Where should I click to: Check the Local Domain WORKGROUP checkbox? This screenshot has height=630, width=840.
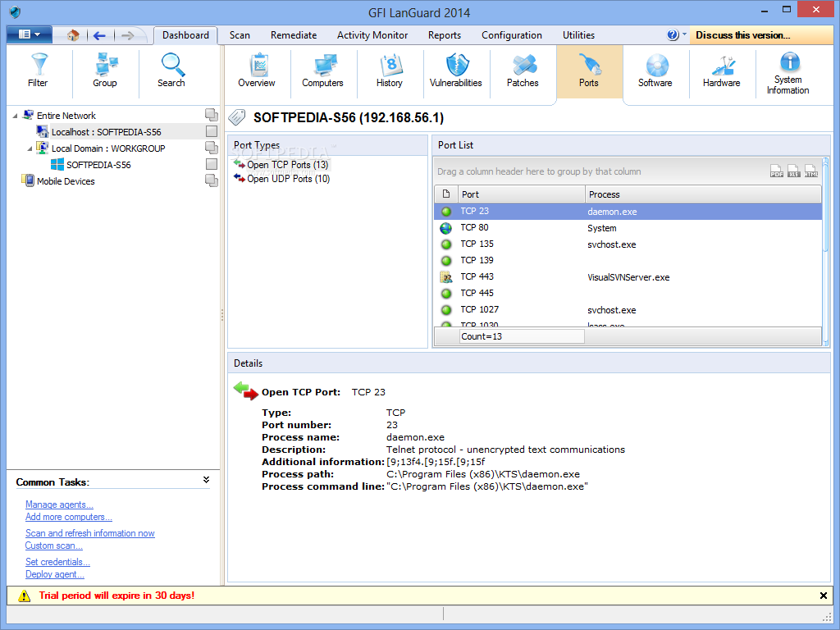(x=211, y=148)
